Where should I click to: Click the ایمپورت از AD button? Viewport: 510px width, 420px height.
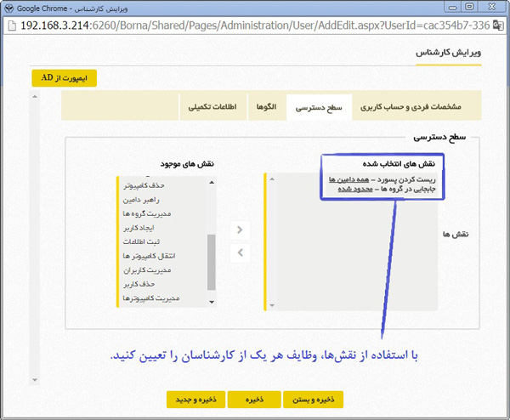pyautogui.click(x=65, y=78)
